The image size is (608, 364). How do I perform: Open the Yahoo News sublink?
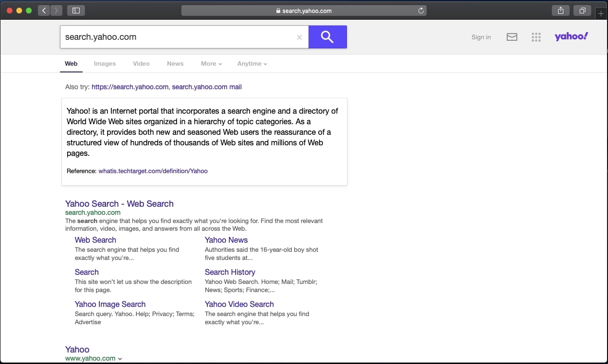tap(226, 240)
